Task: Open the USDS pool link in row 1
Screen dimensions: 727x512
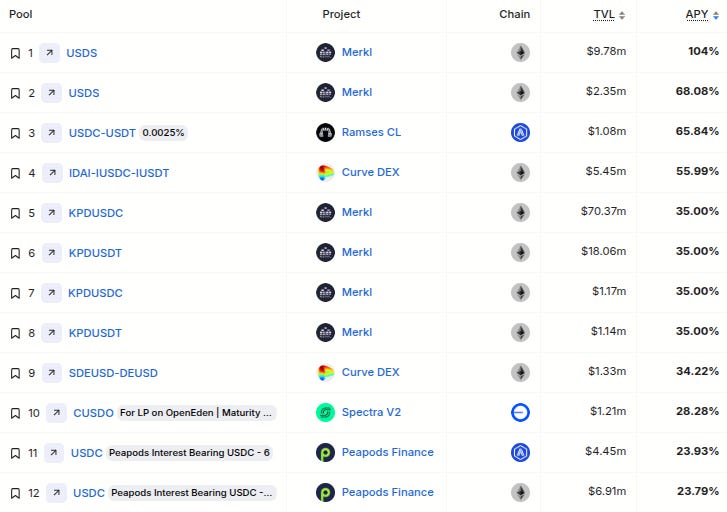Action: click(x=82, y=53)
